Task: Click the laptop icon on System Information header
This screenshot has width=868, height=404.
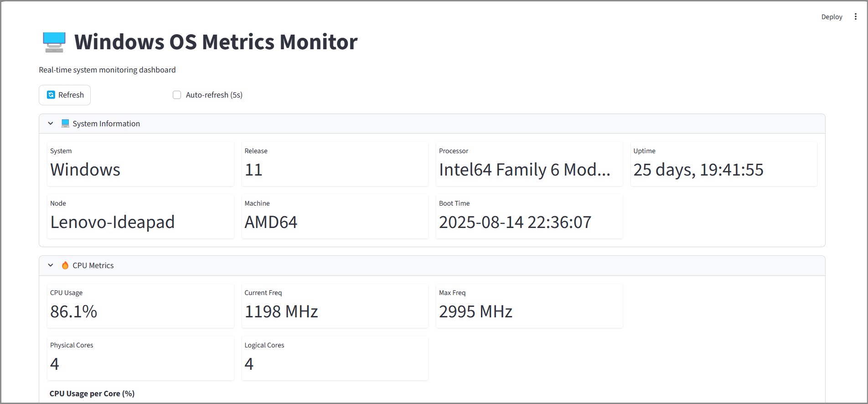Action: 65,123
